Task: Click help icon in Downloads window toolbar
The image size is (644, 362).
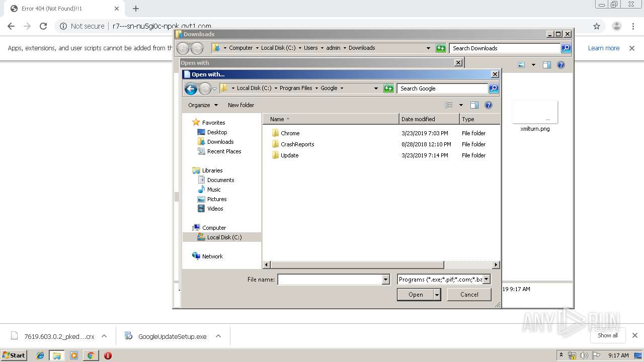Action: [x=561, y=65]
